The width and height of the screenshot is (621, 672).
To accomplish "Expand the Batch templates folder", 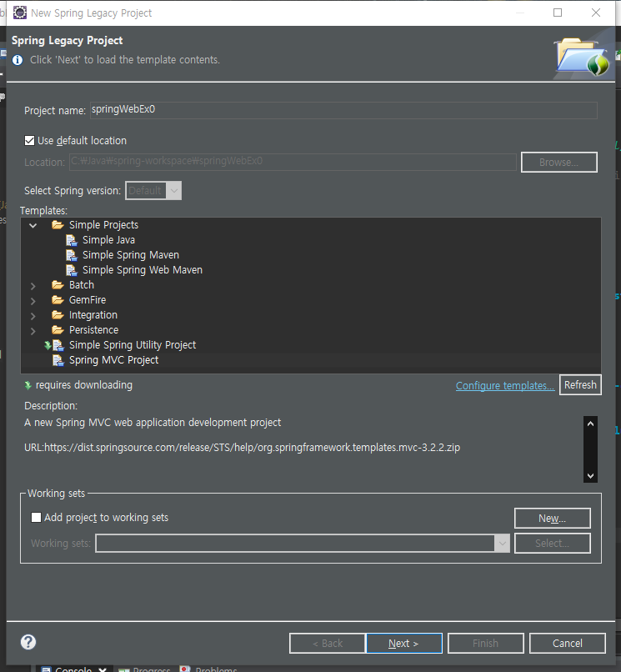I will tap(33, 286).
